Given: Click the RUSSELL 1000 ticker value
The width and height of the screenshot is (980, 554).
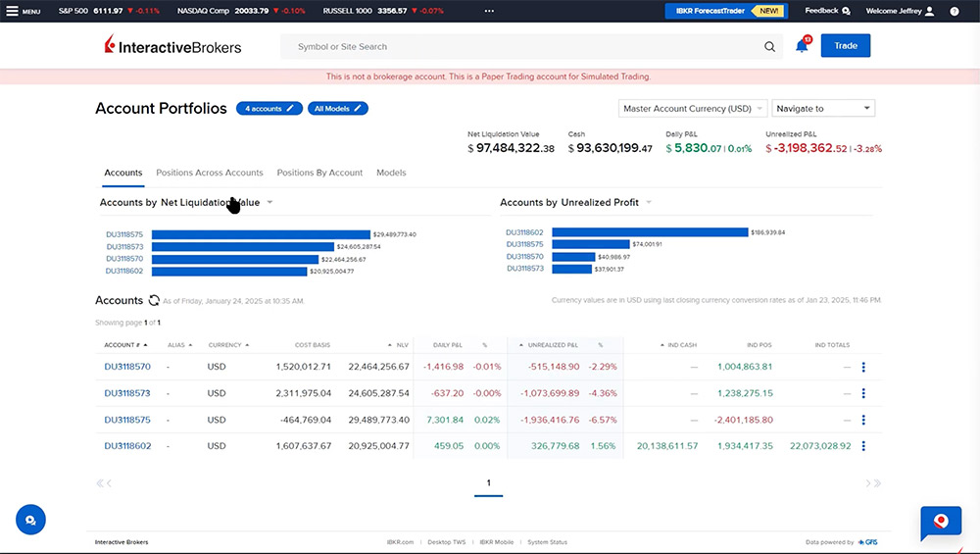Looking at the screenshot, I should tap(393, 11).
